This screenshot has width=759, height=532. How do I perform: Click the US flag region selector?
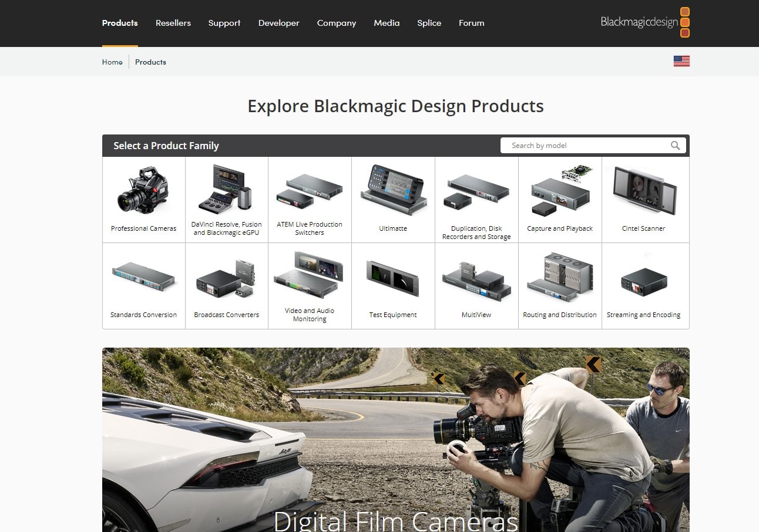coord(681,61)
